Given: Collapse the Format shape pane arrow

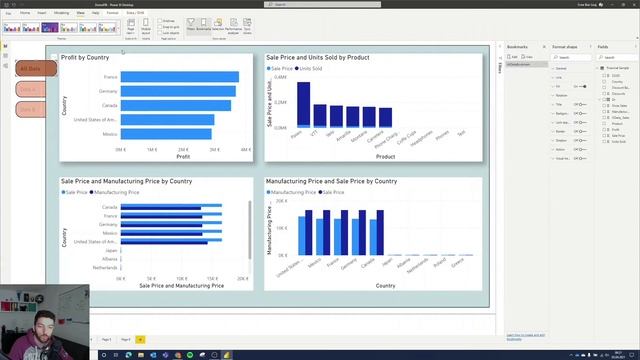Looking at the screenshot, I should click(590, 47).
